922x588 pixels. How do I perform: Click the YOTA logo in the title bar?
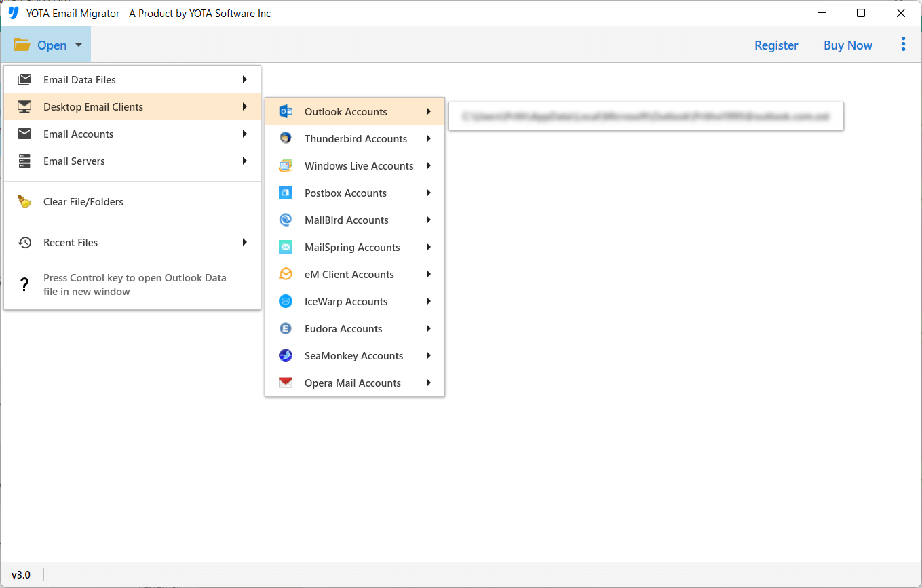click(14, 12)
